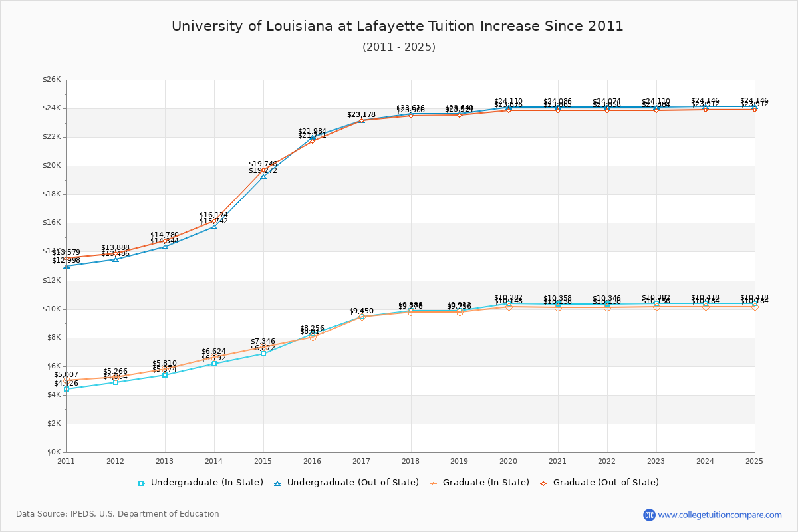Select 2025 Undergraduate Out-of-State point $24,146
The width and height of the screenshot is (798, 532).
(755, 106)
